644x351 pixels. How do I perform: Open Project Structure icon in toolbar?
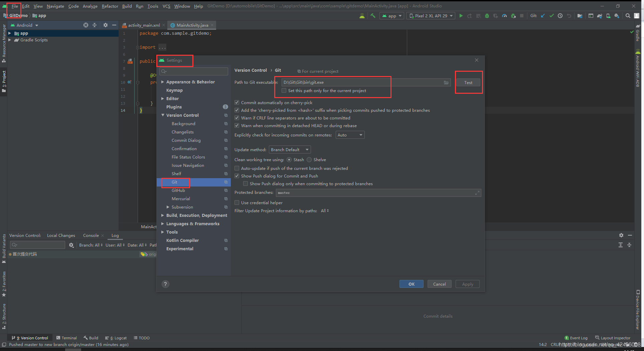(580, 16)
